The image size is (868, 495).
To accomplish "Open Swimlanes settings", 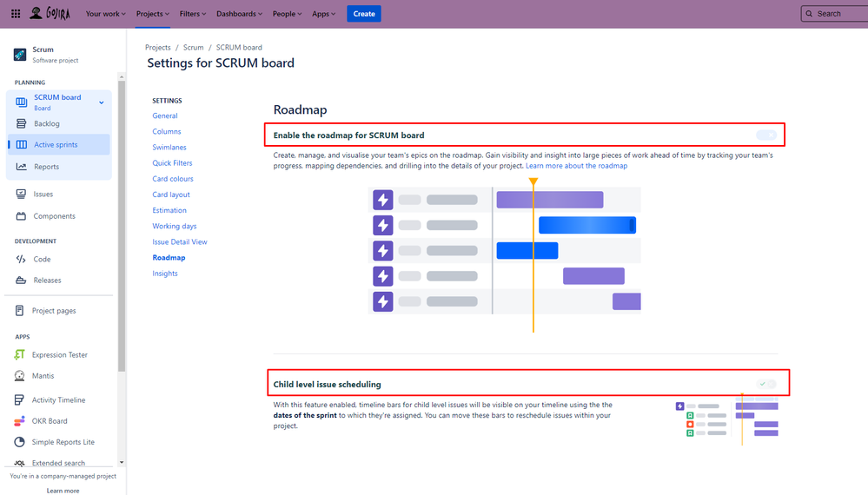I will [169, 147].
